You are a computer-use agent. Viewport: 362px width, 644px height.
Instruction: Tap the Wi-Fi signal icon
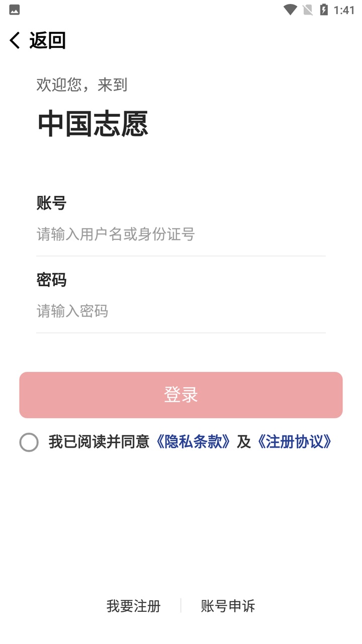click(290, 10)
